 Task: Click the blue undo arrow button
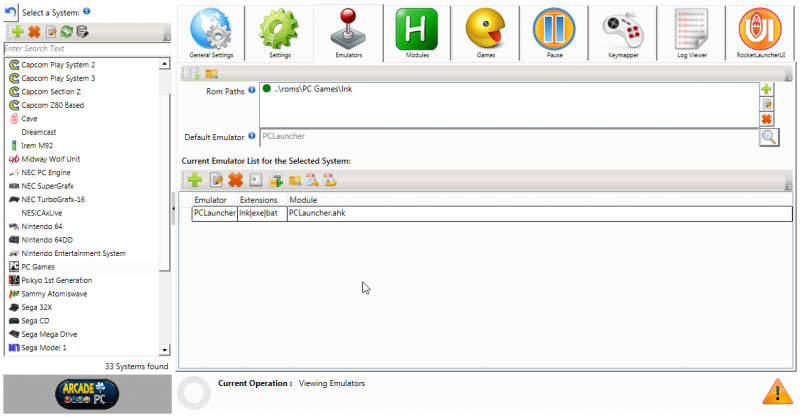pos(11,12)
